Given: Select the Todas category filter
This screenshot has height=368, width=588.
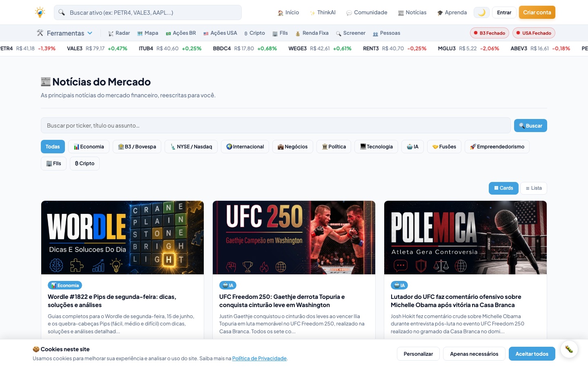Looking at the screenshot, I should tap(53, 147).
